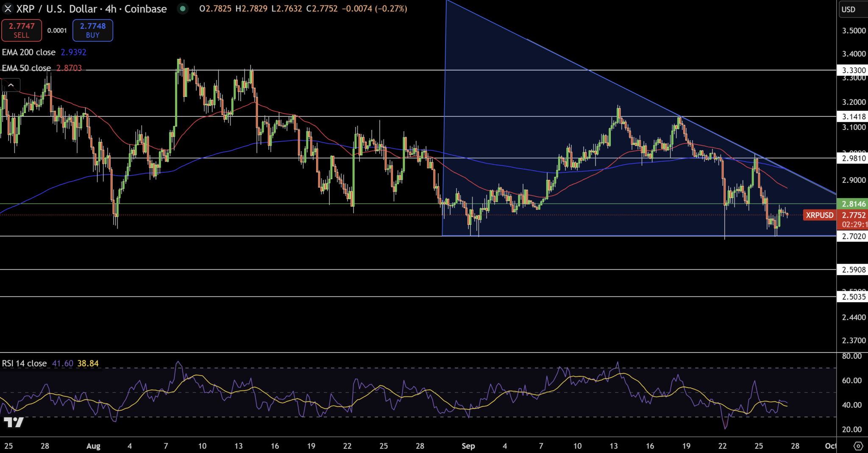The image size is (868, 453).
Task: Click the OHLC values in the legend
Action: click(x=303, y=8)
